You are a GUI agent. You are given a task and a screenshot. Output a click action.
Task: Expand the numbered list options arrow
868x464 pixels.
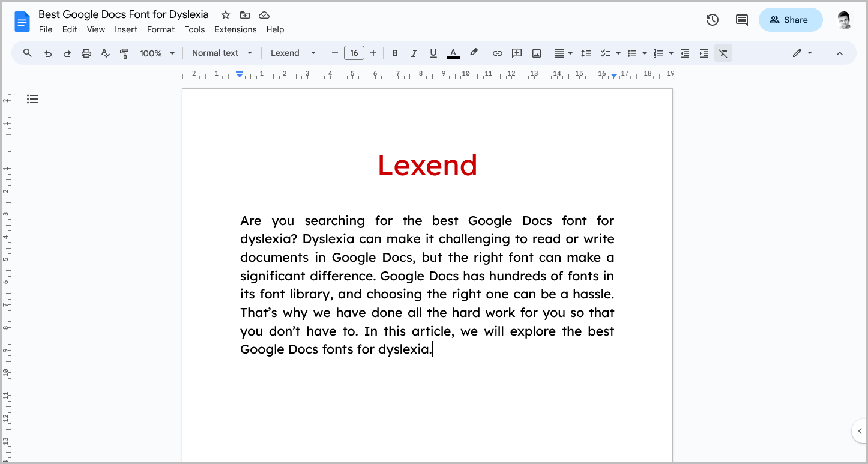coord(671,53)
